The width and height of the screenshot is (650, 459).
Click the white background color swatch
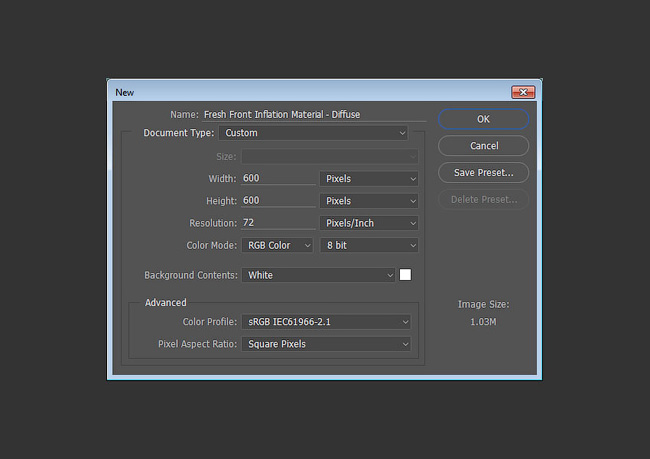click(x=405, y=275)
